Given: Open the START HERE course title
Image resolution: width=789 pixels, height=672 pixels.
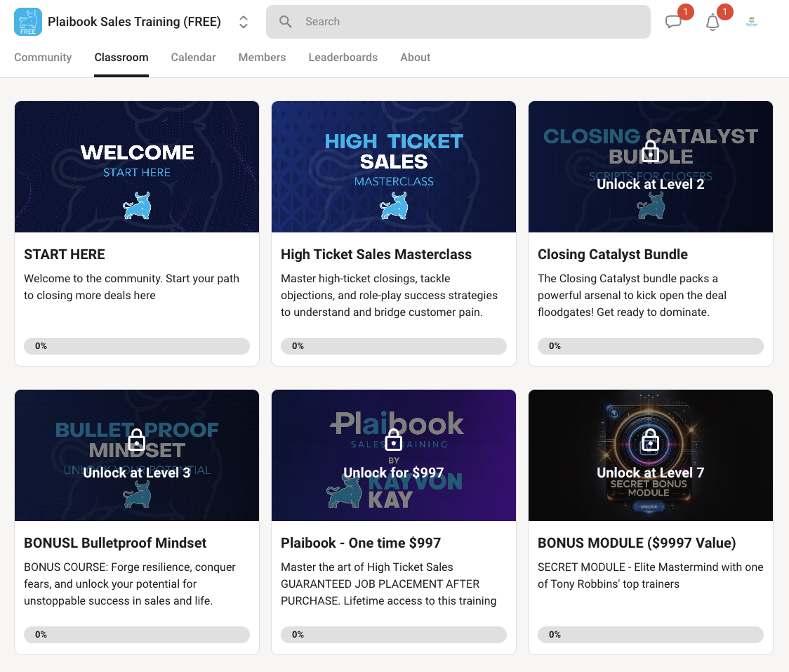Looking at the screenshot, I should (65, 254).
